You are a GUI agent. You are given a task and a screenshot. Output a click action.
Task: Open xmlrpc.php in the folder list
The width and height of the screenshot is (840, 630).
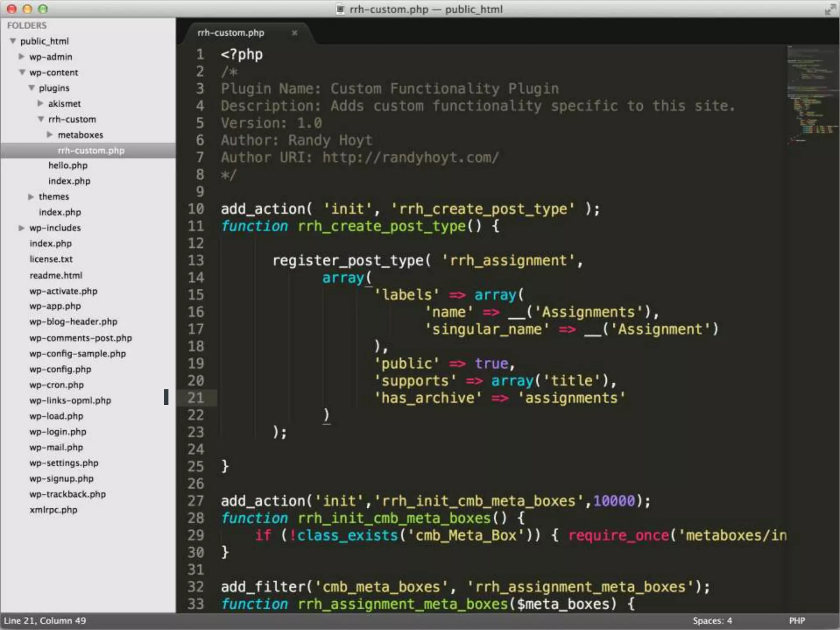(53, 510)
